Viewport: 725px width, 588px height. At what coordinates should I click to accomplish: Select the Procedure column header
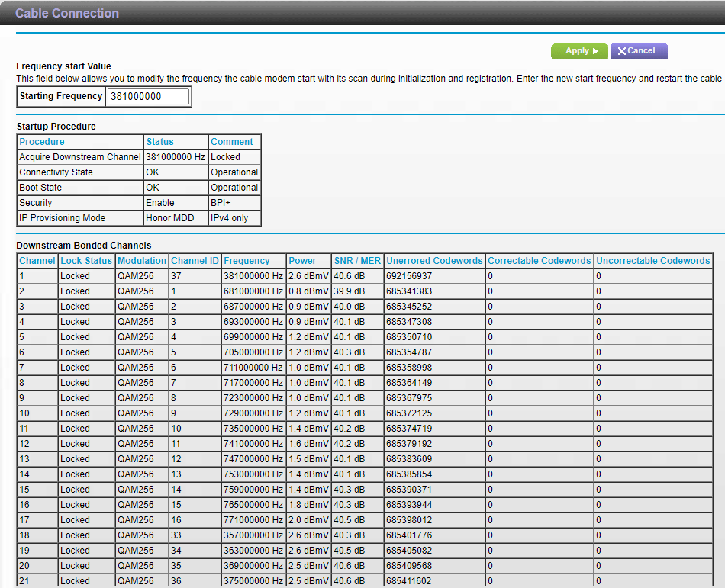point(42,142)
